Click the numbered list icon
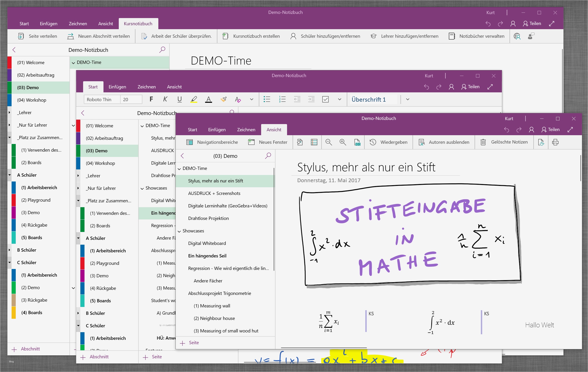The height and width of the screenshot is (372, 588). point(282,99)
